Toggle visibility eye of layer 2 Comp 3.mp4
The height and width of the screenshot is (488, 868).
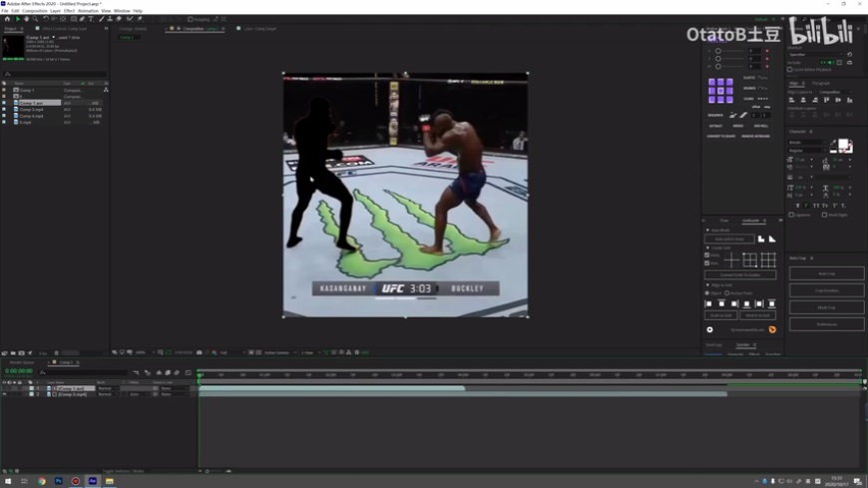click(x=4, y=394)
